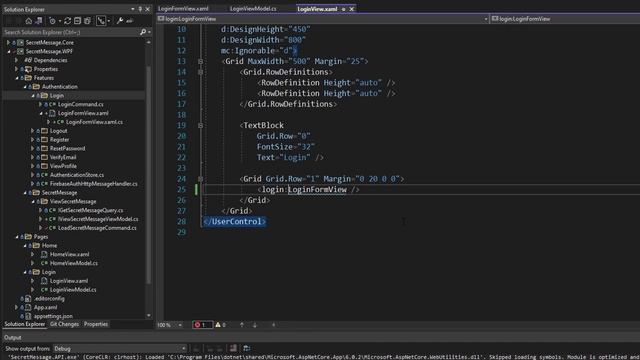Toggle the Track Active Item button
The width and height of the screenshot is (640, 360).
point(101,21)
